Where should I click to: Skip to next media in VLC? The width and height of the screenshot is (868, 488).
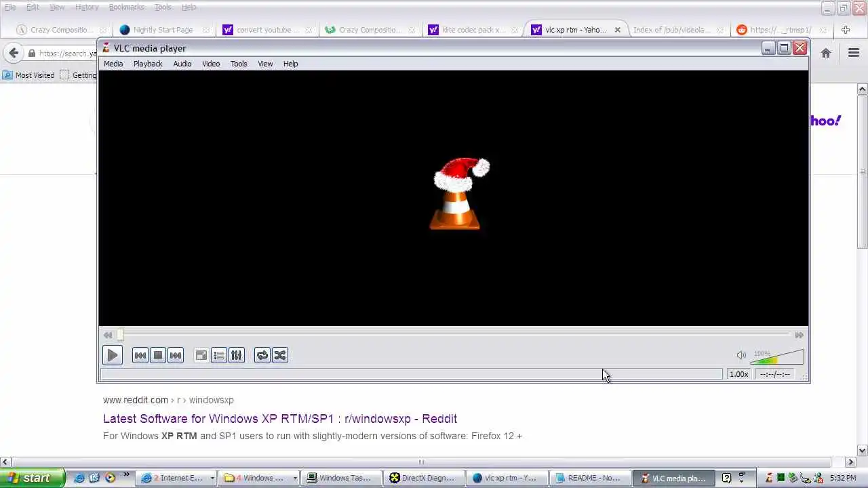[176, 355]
